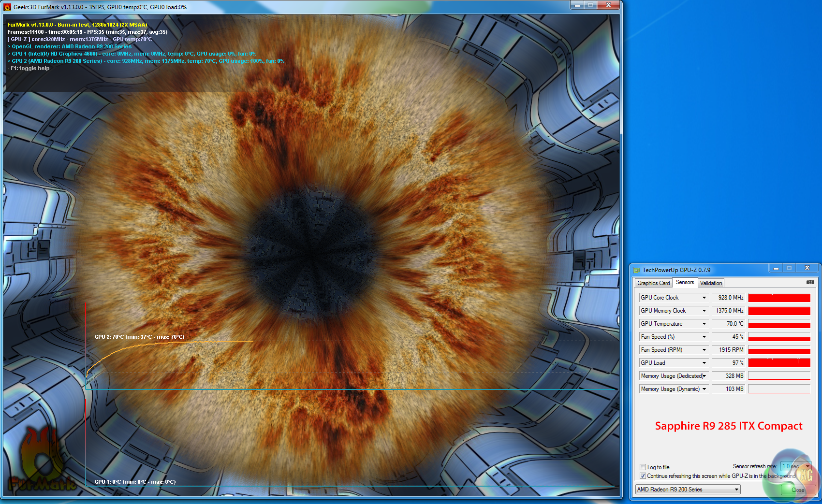Viewport: 822px width, 504px height.
Task: Click the GPU Load history graph
Action: pos(779,363)
